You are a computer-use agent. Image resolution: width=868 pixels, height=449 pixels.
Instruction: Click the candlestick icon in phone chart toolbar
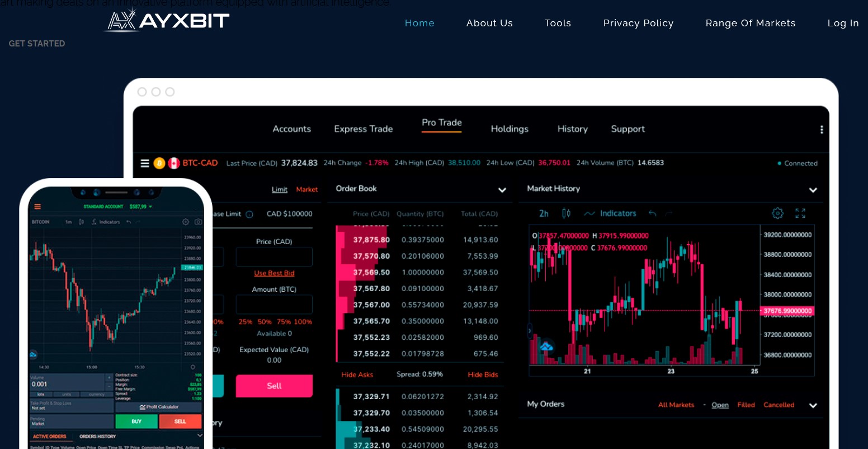coord(81,222)
